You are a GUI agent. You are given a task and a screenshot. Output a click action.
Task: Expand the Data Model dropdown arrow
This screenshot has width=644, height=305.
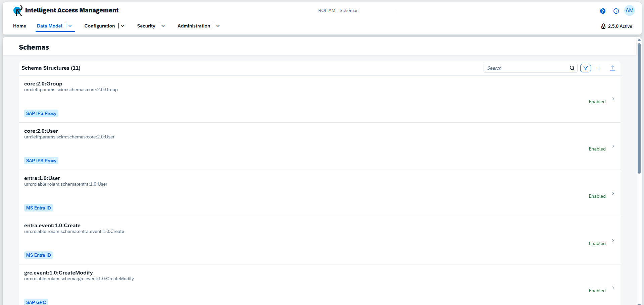coord(70,26)
